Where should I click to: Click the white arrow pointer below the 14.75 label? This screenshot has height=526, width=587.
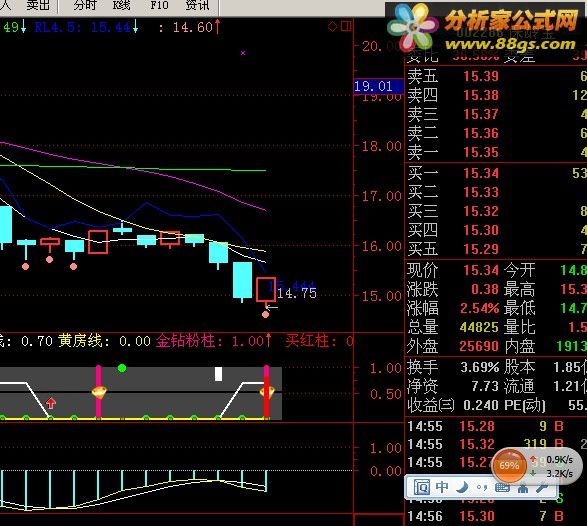tap(271, 307)
